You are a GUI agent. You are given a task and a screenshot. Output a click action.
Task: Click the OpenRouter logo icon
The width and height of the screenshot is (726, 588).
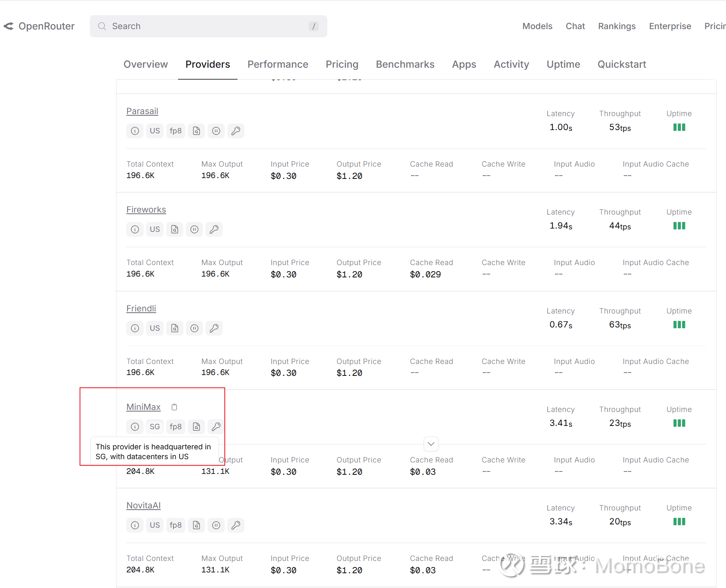pos(9,26)
